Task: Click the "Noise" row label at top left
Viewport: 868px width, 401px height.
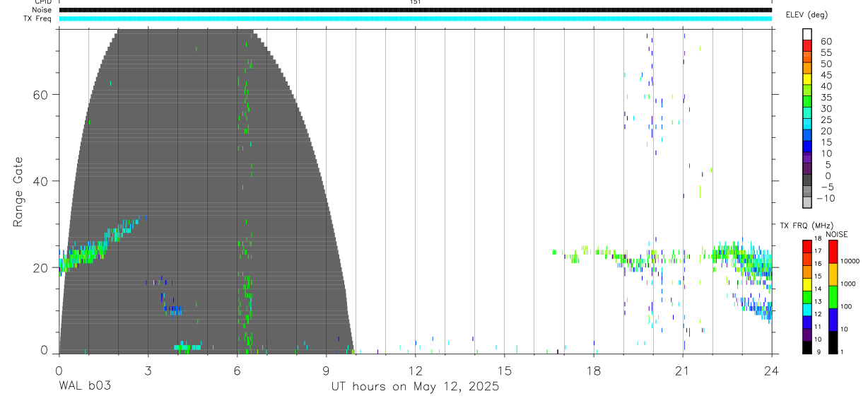Action: (42, 10)
